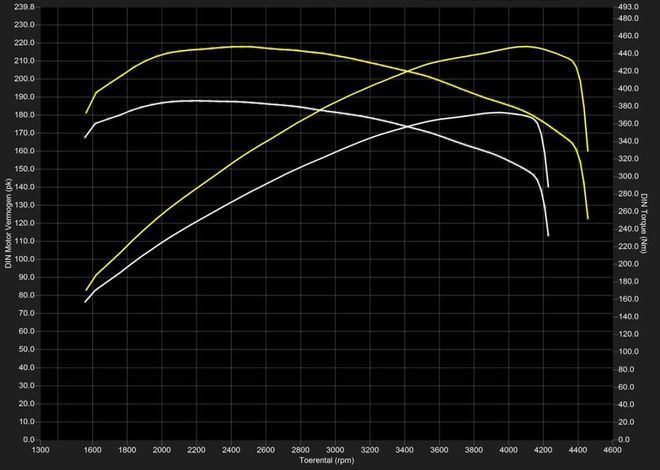Click the 150.0 left axis tick label
660x470 pixels.
point(26,169)
